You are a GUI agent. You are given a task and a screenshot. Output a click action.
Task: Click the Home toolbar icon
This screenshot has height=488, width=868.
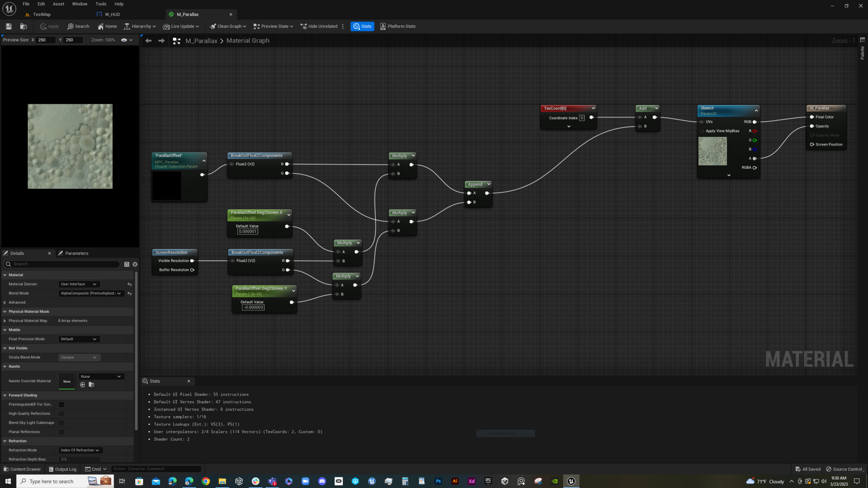[x=107, y=26]
